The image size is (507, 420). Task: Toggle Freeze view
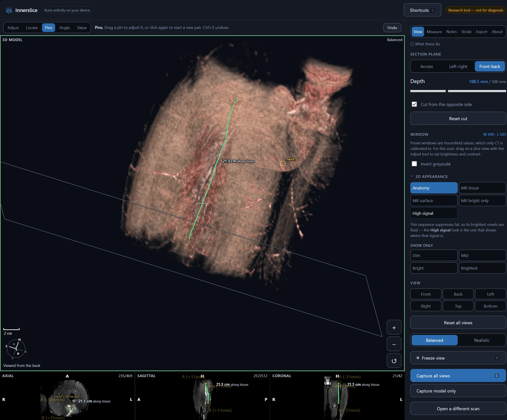pos(458,358)
